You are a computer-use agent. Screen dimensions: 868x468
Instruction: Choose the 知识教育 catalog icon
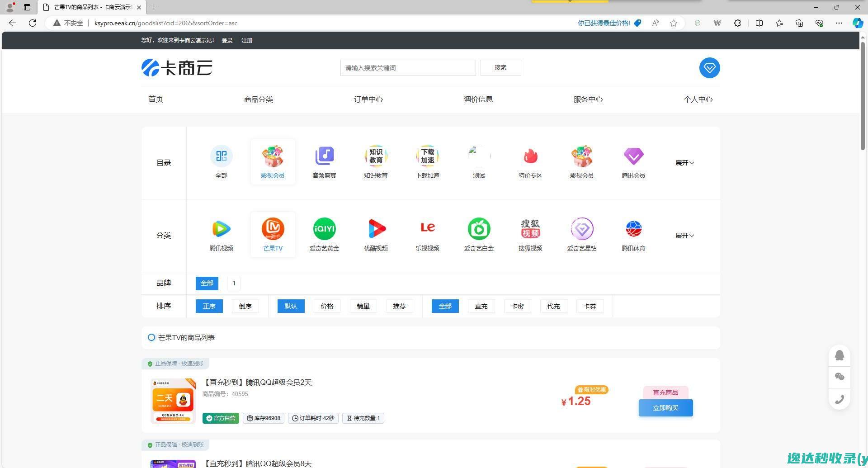pyautogui.click(x=376, y=156)
